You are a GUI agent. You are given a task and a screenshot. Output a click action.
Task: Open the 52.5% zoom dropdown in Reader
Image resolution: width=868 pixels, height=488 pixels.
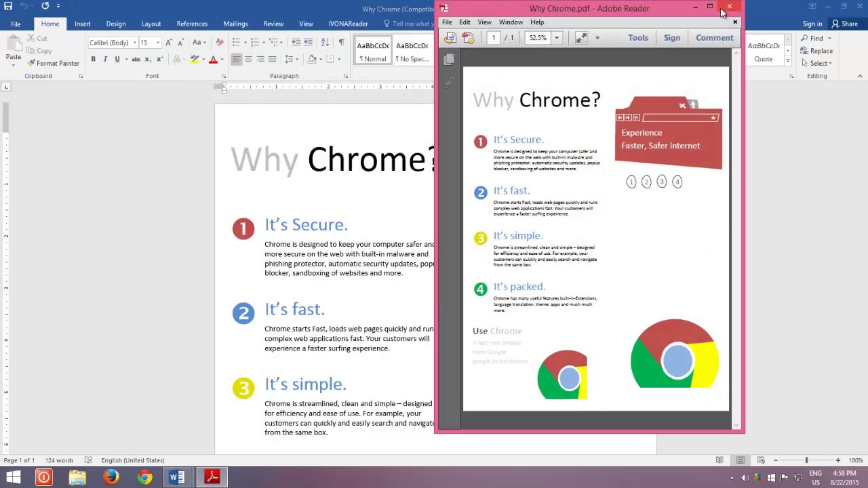coord(556,38)
